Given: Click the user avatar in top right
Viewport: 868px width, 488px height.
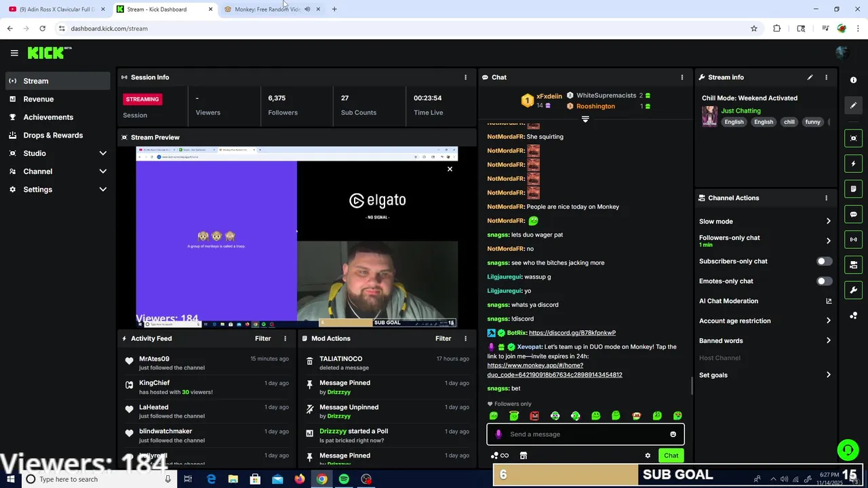Looking at the screenshot, I should click(x=842, y=53).
